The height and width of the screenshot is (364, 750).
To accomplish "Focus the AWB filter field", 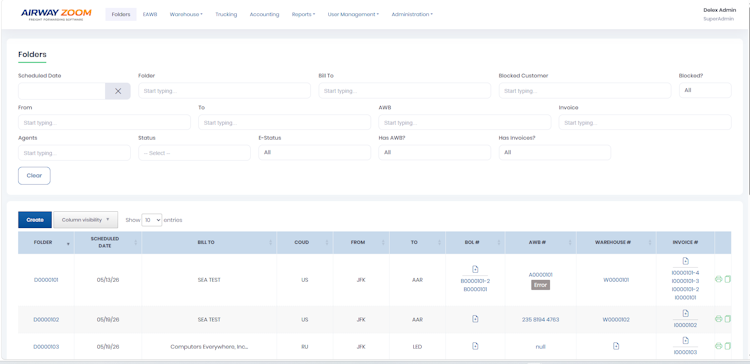I will [x=464, y=122].
